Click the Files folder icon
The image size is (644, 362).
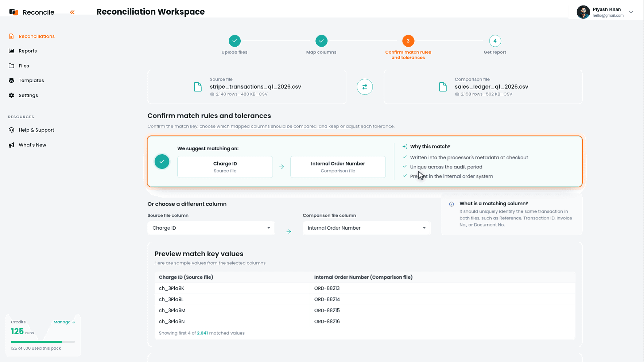tap(11, 66)
